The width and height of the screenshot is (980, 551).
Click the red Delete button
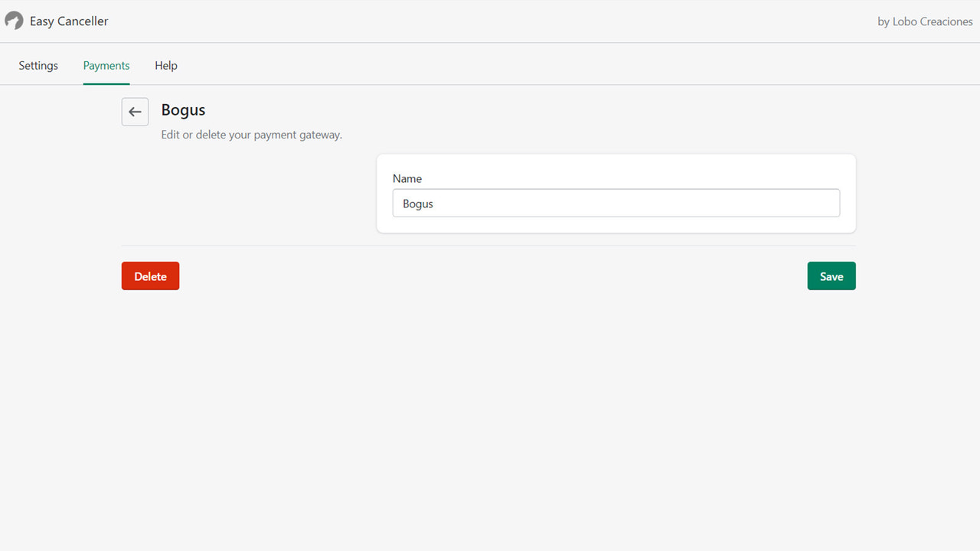(150, 275)
